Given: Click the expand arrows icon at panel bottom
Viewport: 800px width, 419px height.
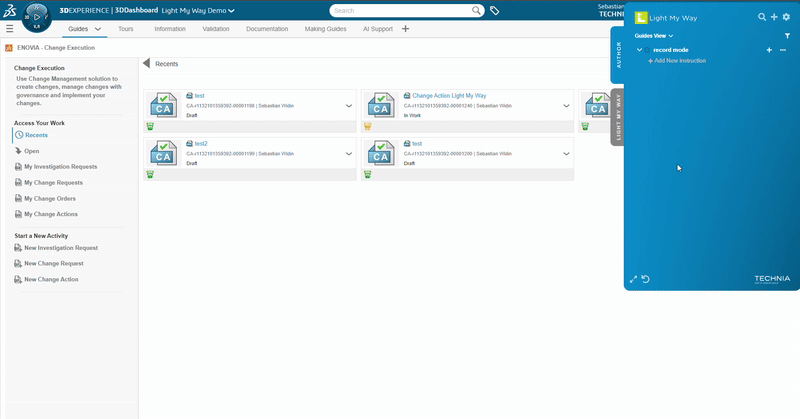Looking at the screenshot, I should click(633, 279).
